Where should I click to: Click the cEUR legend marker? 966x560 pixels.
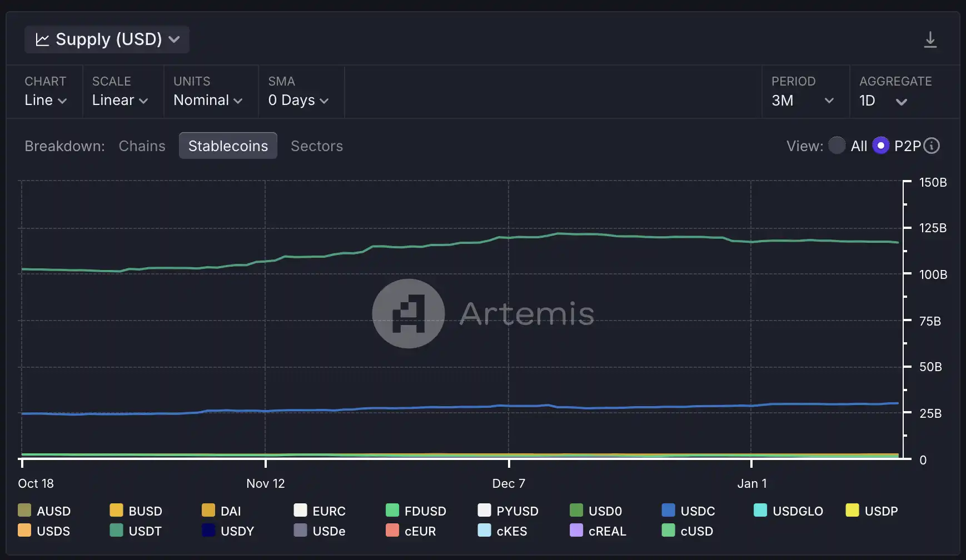click(392, 531)
